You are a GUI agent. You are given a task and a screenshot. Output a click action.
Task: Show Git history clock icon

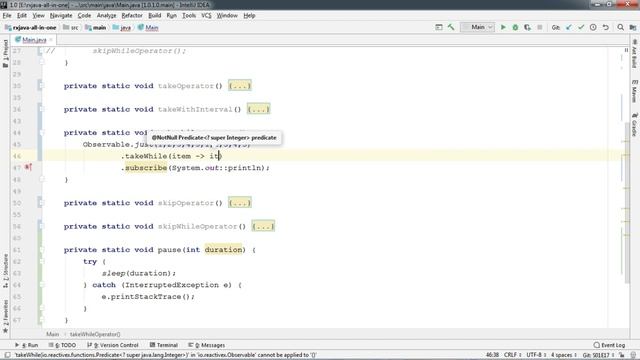point(593,27)
